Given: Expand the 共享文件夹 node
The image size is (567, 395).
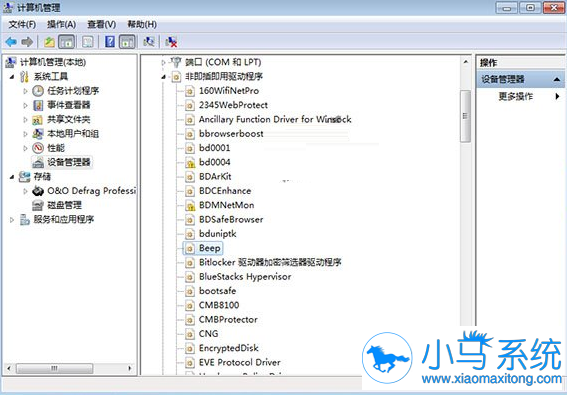Looking at the screenshot, I should tap(25, 120).
